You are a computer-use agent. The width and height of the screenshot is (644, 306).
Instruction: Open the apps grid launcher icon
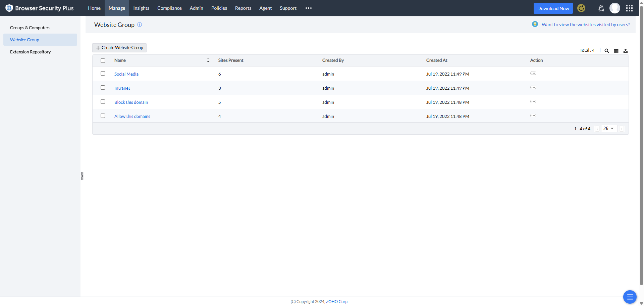629,8
